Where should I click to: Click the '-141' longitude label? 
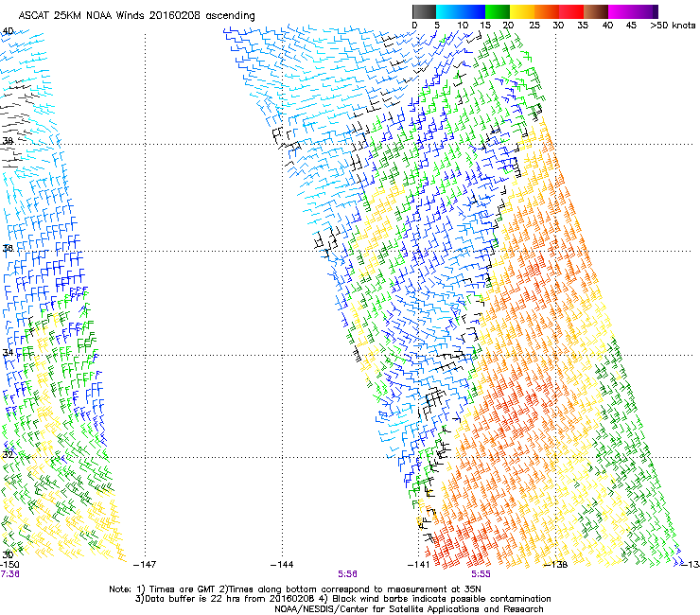click(418, 565)
